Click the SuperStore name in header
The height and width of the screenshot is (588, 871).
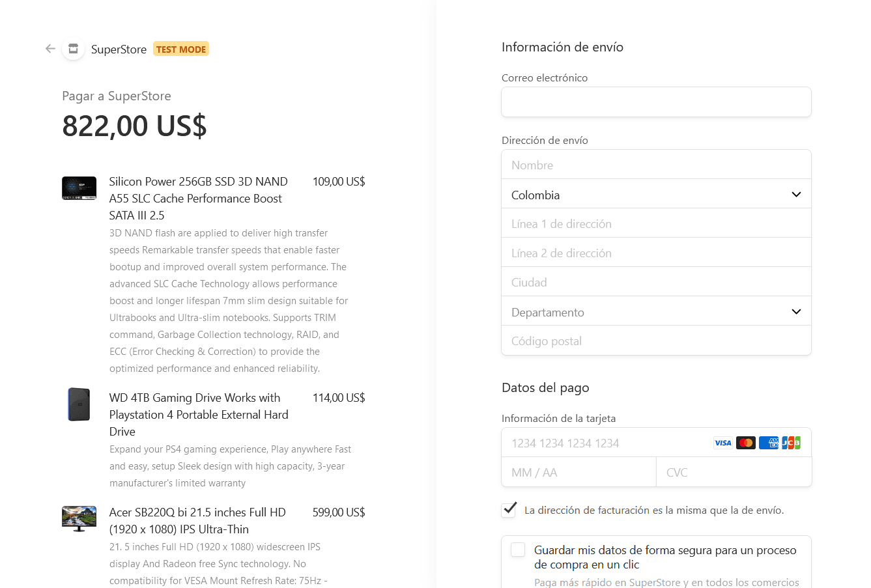coord(119,49)
